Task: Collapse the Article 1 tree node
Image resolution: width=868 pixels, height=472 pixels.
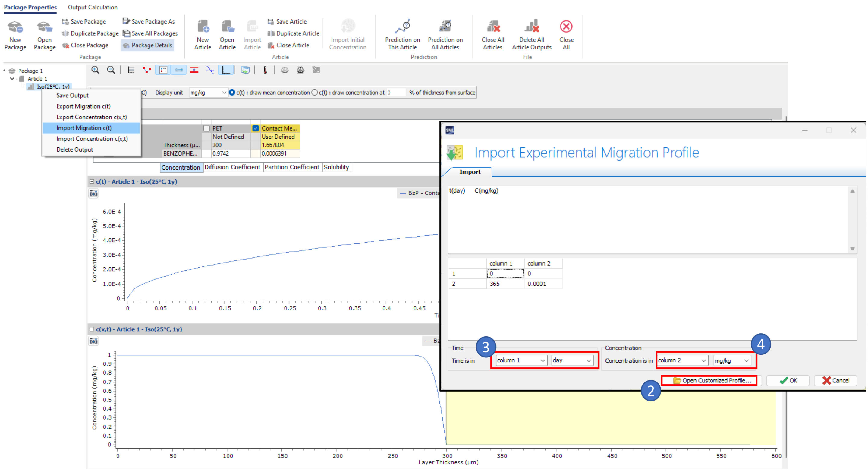Action: [x=12, y=79]
